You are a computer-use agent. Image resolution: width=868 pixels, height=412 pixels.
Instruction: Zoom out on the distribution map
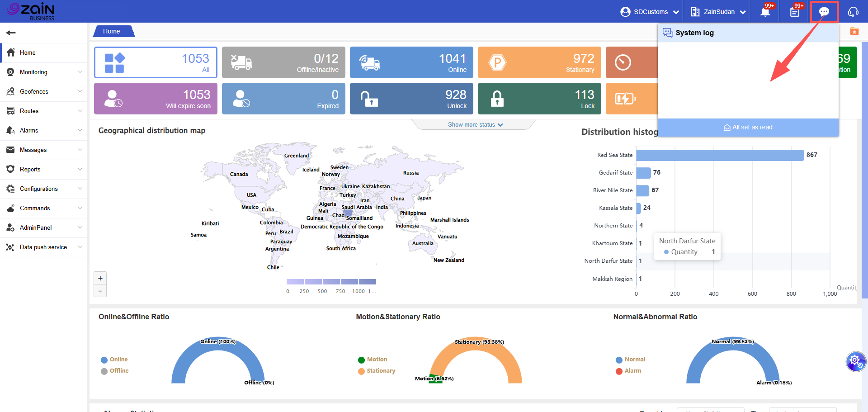(100, 291)
